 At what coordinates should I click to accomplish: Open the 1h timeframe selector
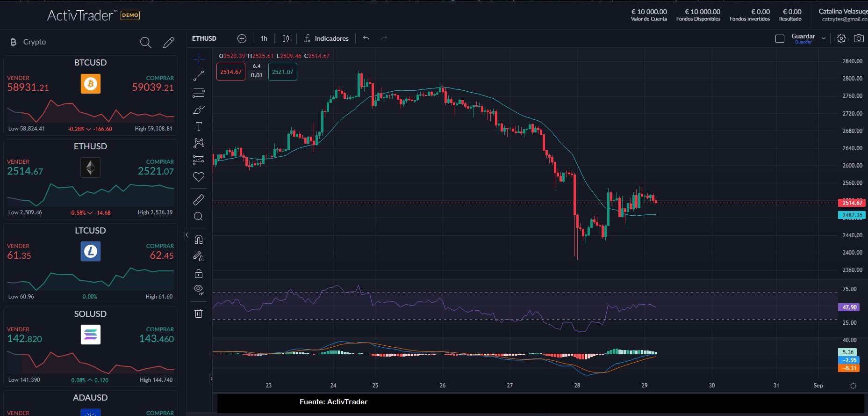tap(264, 38)
